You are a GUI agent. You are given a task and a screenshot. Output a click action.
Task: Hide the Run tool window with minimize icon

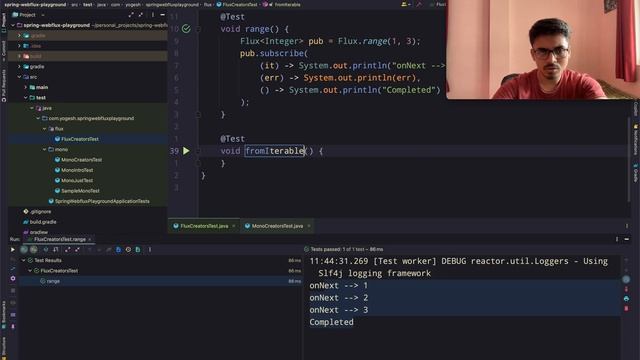(627, 239)
